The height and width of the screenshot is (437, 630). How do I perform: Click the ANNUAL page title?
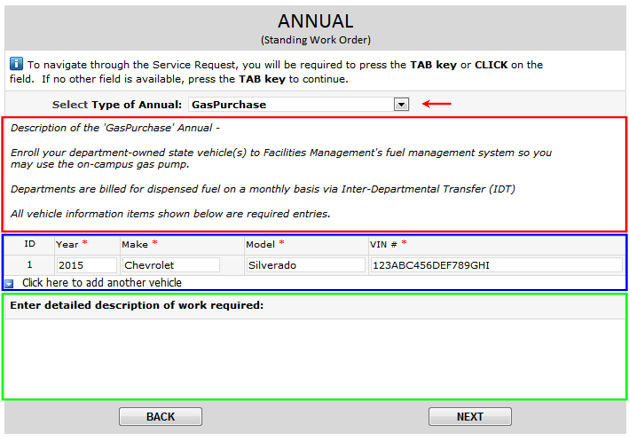315,21
